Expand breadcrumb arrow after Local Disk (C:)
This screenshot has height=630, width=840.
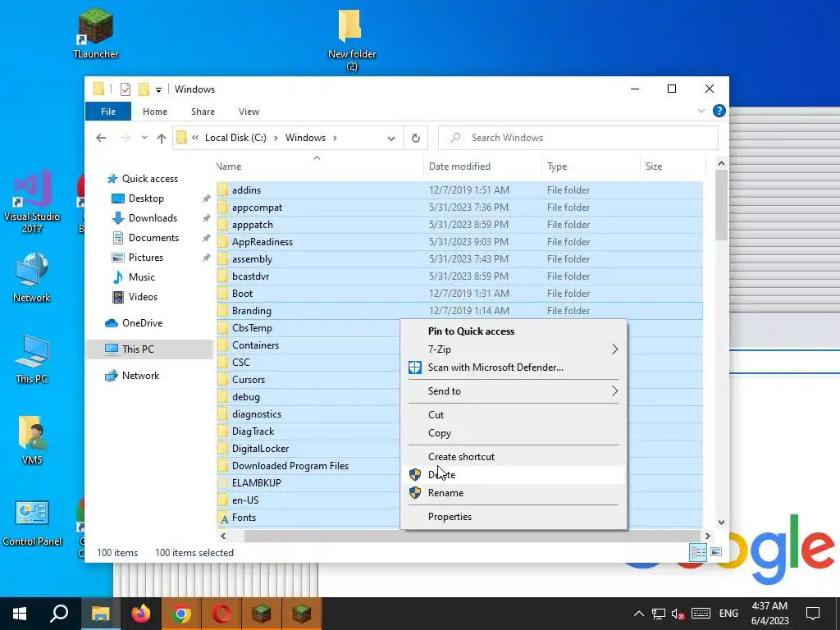point(276,138)
